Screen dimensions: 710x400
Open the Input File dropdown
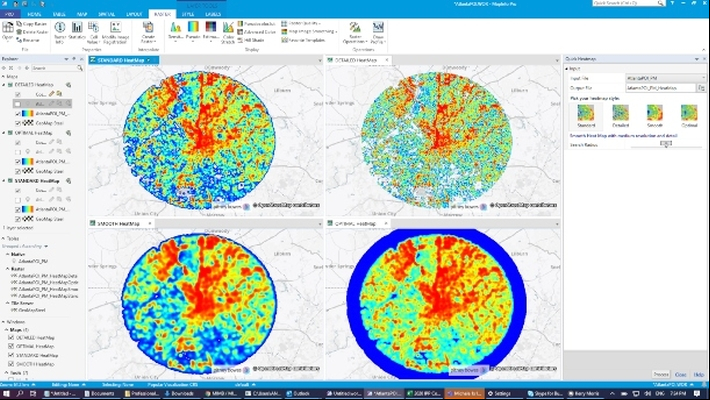click(x=665, y=78)
